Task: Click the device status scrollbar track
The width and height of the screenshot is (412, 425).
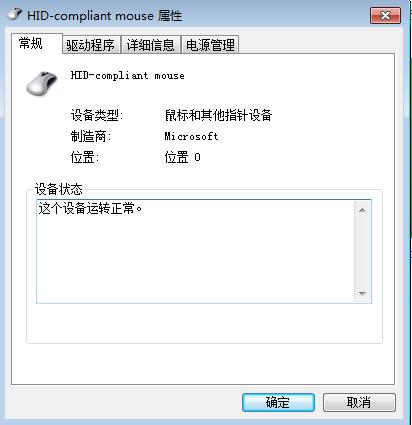Action: coord(362,252)
